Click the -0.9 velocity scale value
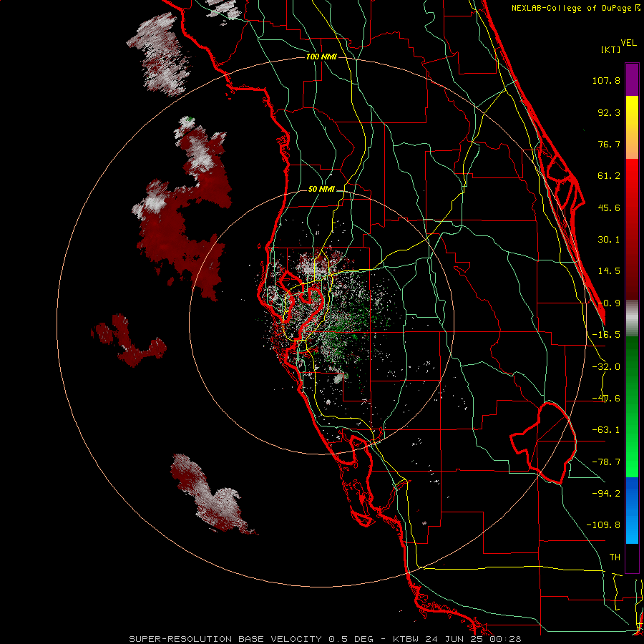This screenshot has width=644, height=644. click(x=610, y=303)
